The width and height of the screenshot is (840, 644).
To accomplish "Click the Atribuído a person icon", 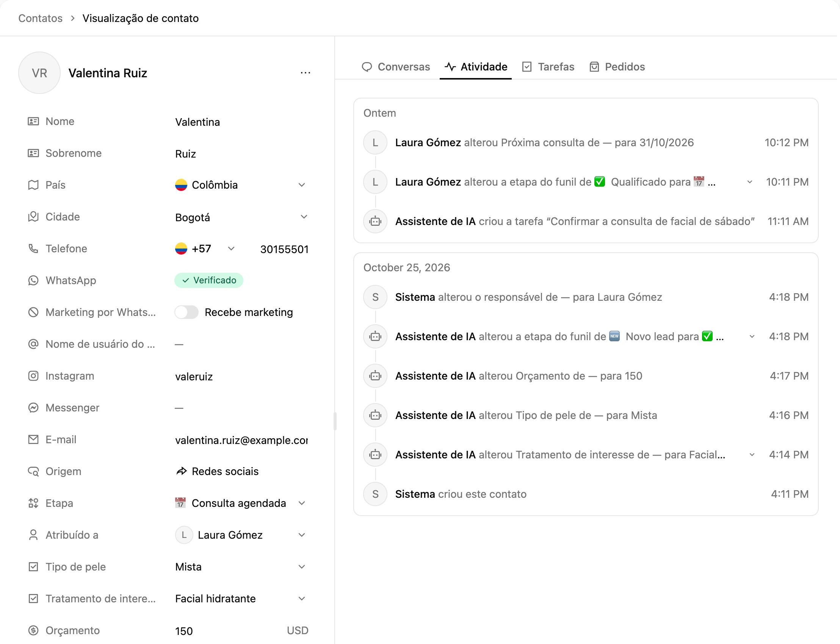I will (x=33, y=535).
